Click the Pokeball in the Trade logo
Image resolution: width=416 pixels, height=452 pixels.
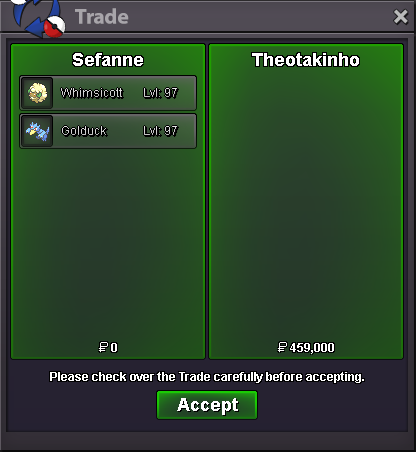54,26
